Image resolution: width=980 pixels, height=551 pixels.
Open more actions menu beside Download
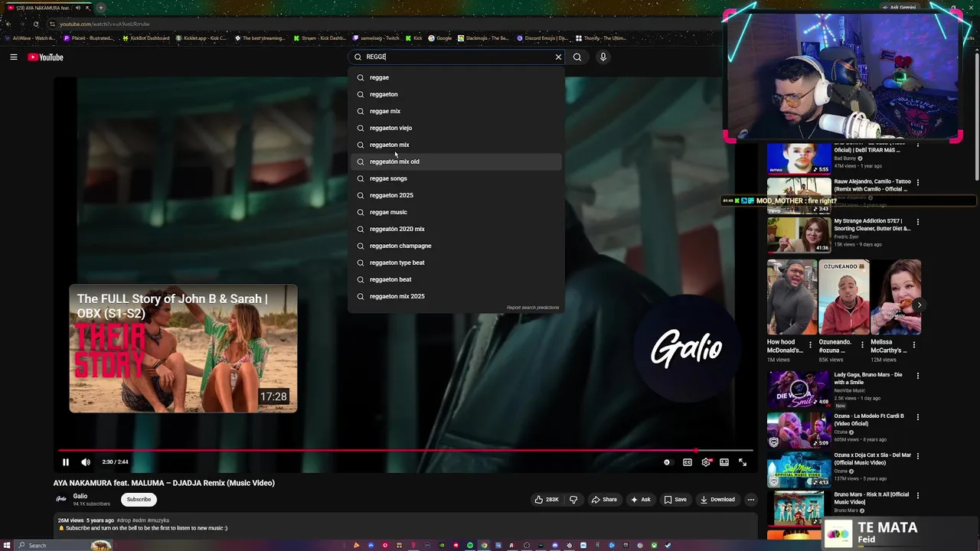(x=751, y=500)
